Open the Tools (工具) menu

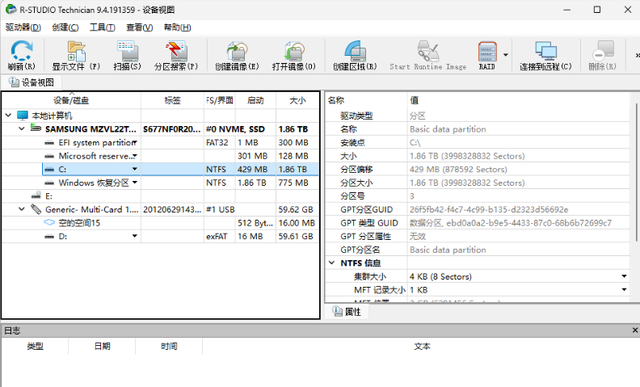pos(102,27)
